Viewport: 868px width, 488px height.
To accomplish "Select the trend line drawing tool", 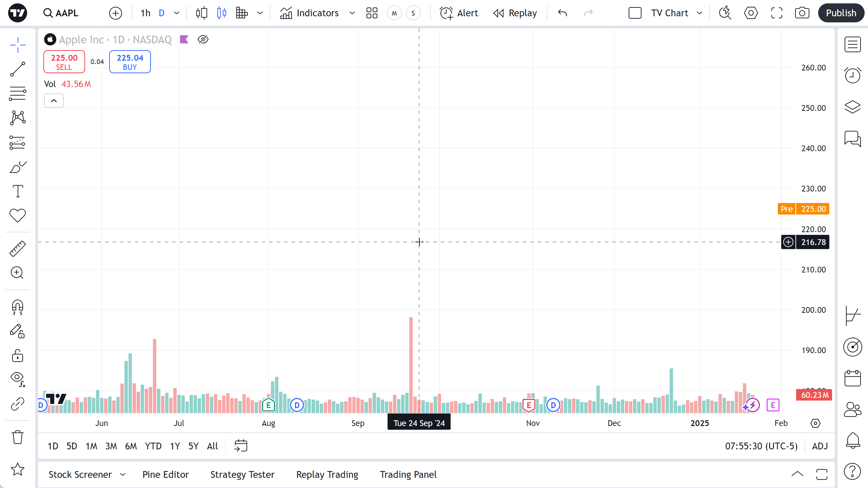I will (18, 69).
